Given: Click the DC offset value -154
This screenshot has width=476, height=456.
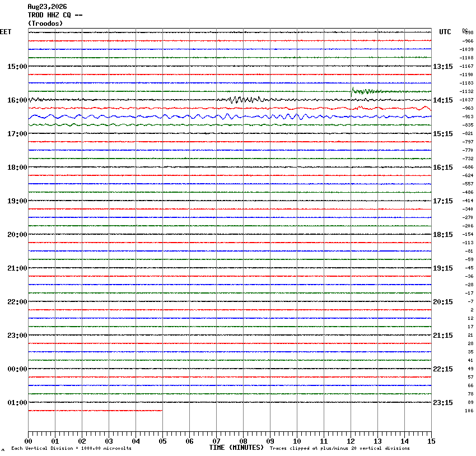Looking at the screenshot, I should [x=468, y=234].
